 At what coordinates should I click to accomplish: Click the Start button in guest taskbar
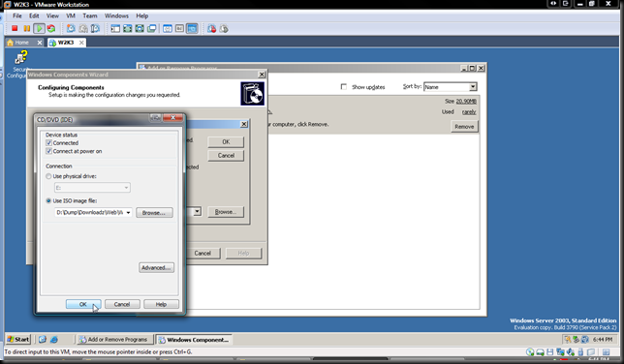[18, 340]
